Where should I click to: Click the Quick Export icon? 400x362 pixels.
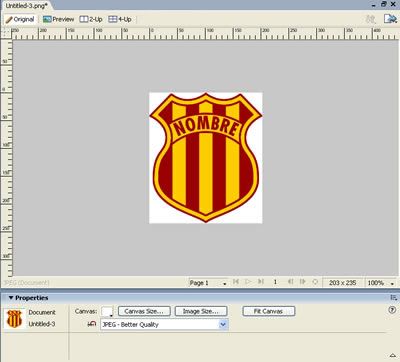coord(390,19)
